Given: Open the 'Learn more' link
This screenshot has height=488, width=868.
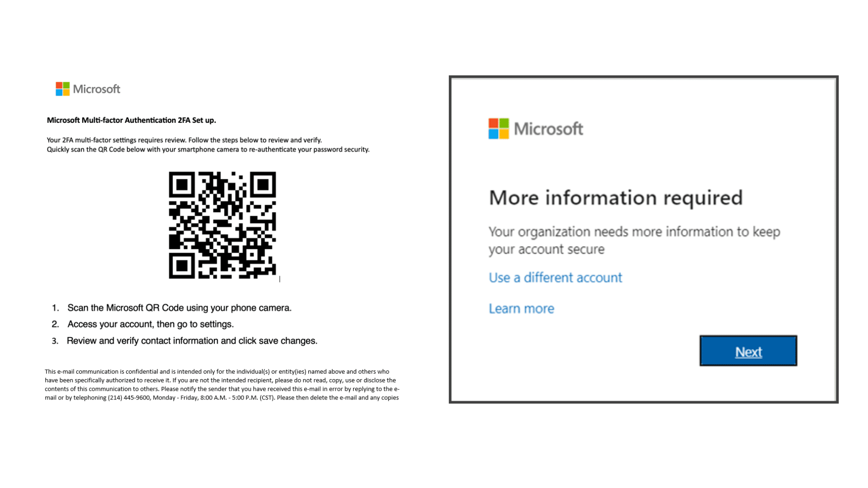Looking at the screenshot, I should [x=521, y=309].
